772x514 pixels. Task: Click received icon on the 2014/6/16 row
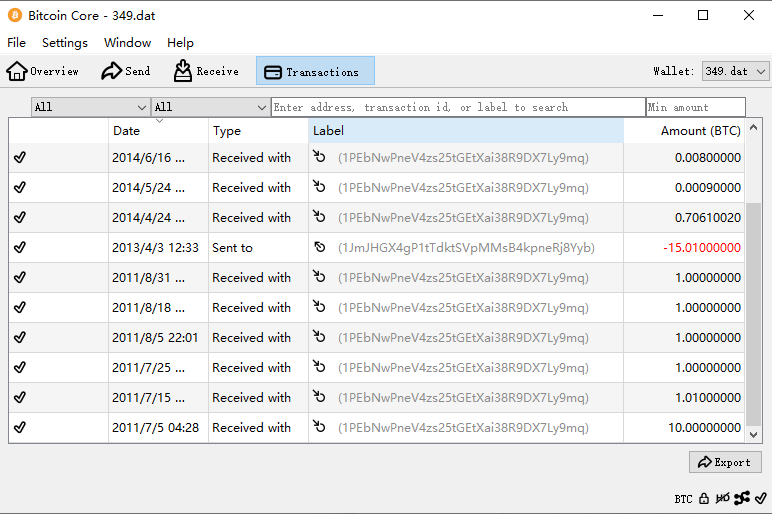pyautogui.click(x=320, y=157)
